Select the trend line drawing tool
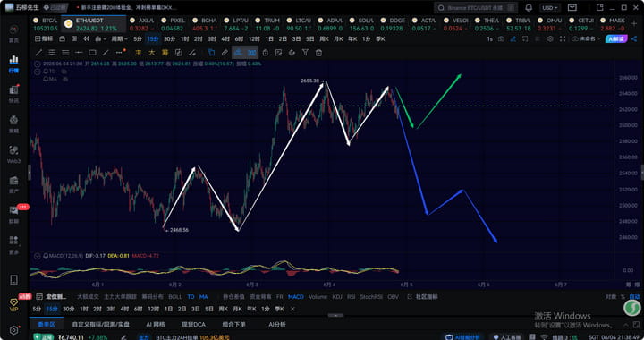The image size is (644, 340). (39, 53)
